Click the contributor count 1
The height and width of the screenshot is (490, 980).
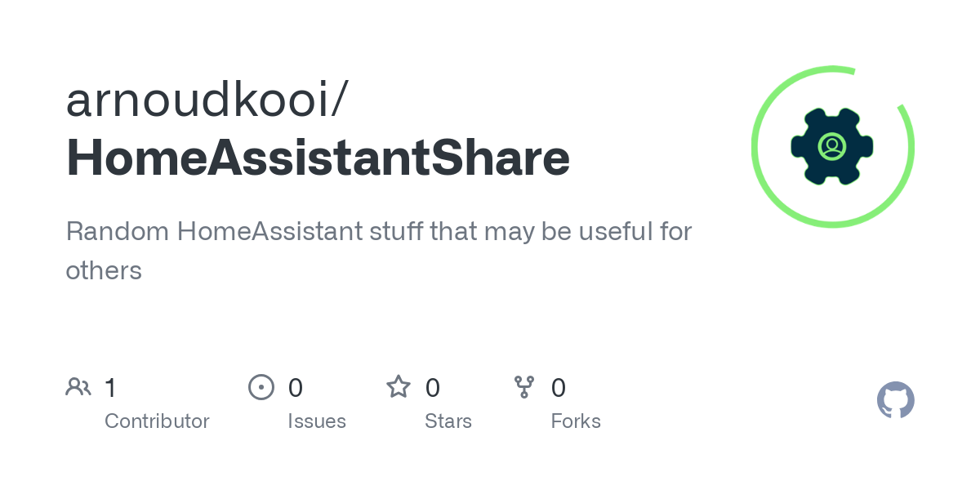pyautogui.click(x=111, y=387)
